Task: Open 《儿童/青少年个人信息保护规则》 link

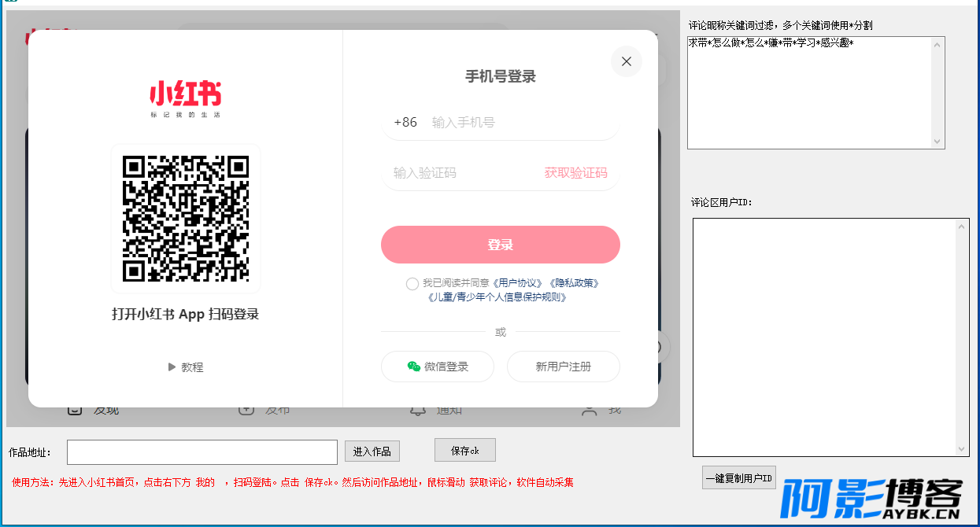Action: [x=497, y=297]
